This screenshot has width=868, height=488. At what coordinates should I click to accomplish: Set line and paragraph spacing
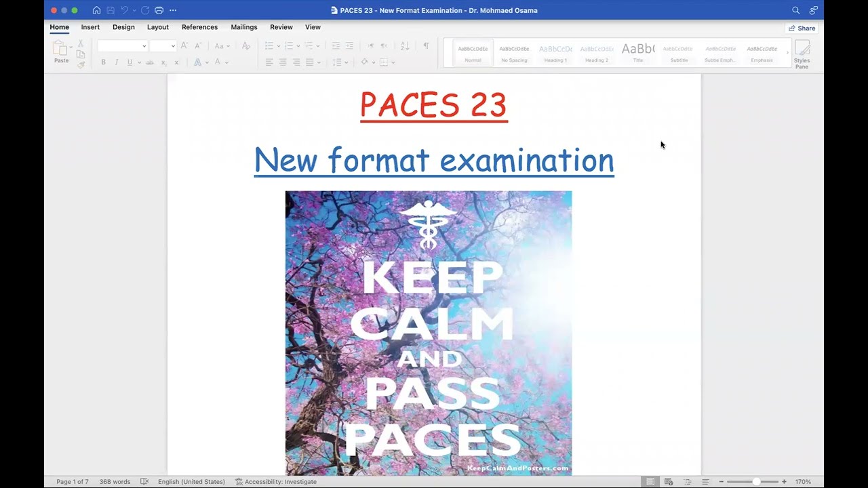(x=336, y=62)
